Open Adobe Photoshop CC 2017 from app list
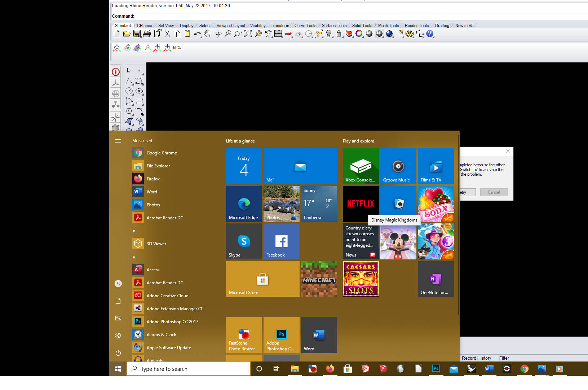 click(174, 322)
